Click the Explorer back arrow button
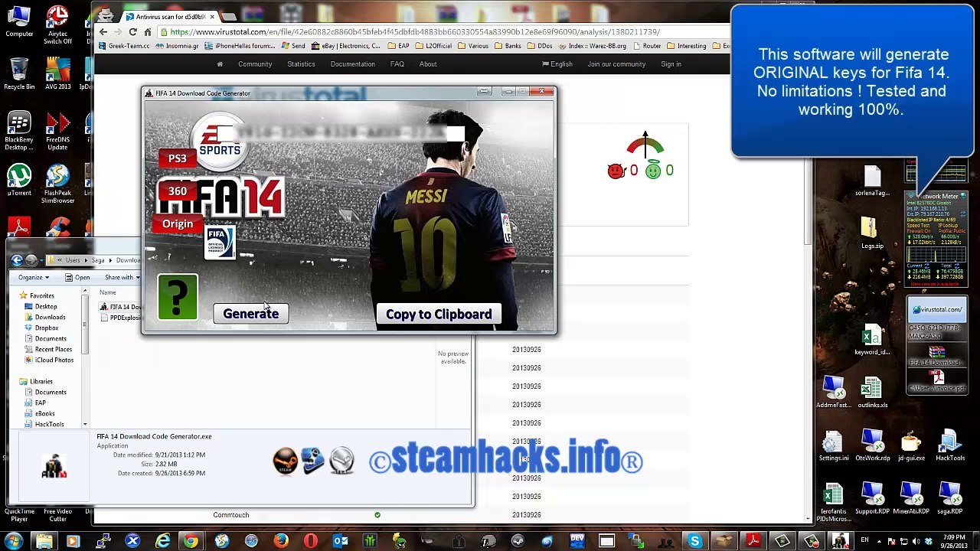980x551 pixels. [x=16, y=260]
